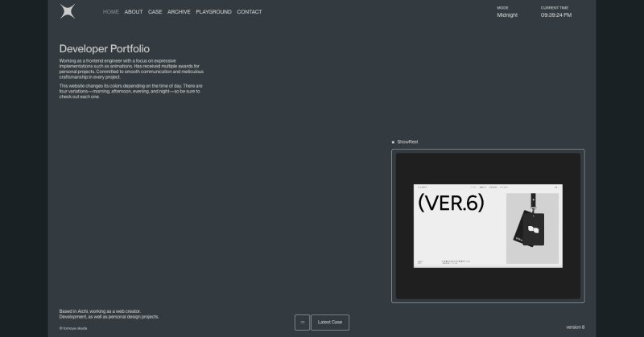The height and width of the screenshot is (337, 644).
Task: Click the paragraph about website changing colors
Action: point(130,91)
